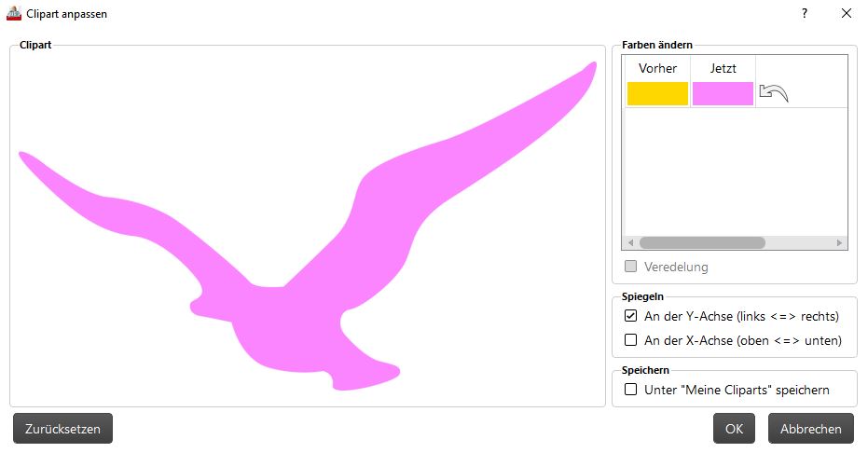Click the Zurücksetzen button
868x453 pixels.
tap(63, 429)
